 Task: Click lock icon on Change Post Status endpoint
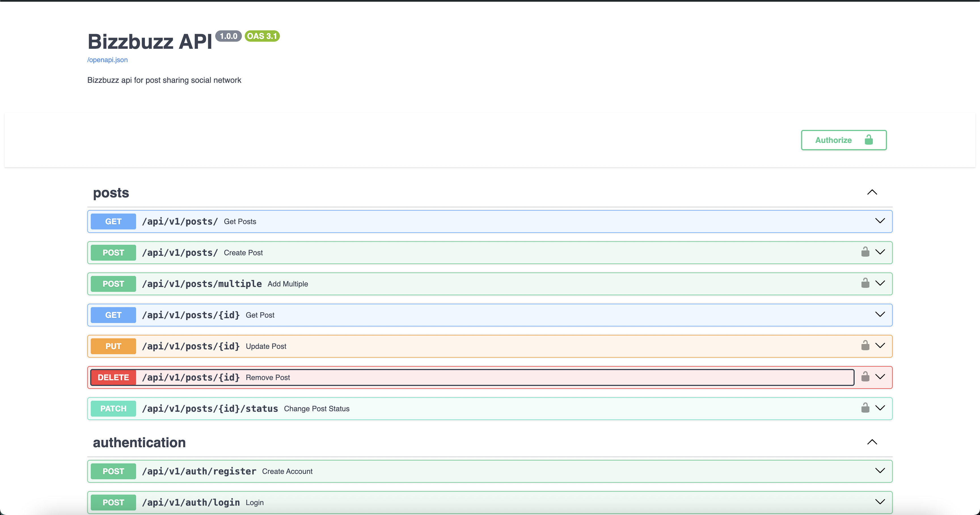coord(865,408)
